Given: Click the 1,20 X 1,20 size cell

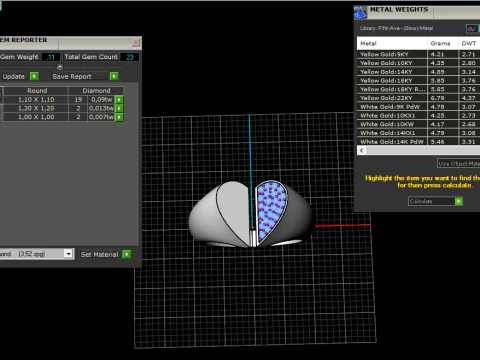Looking at the screenshot, I should pos(36,108).
